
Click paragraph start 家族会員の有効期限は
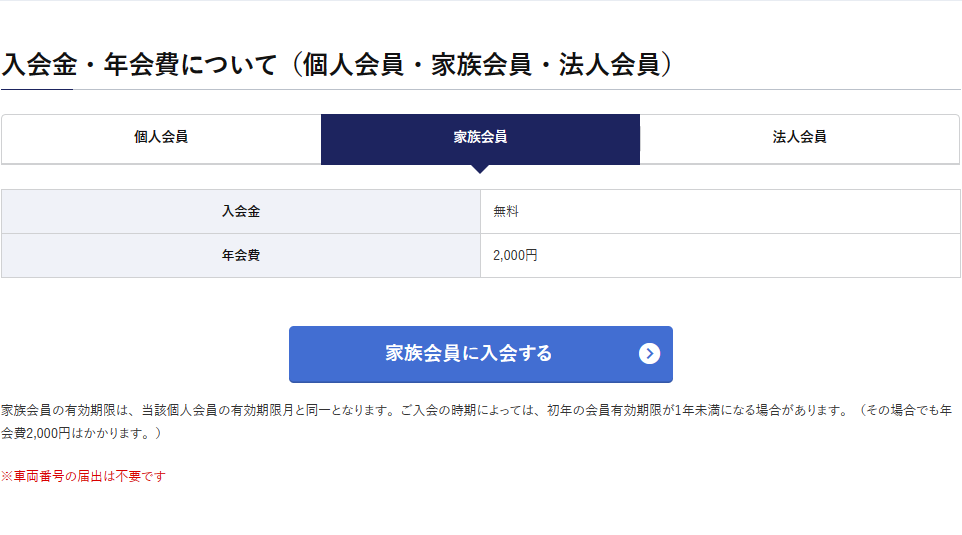(x=65, y=410)
